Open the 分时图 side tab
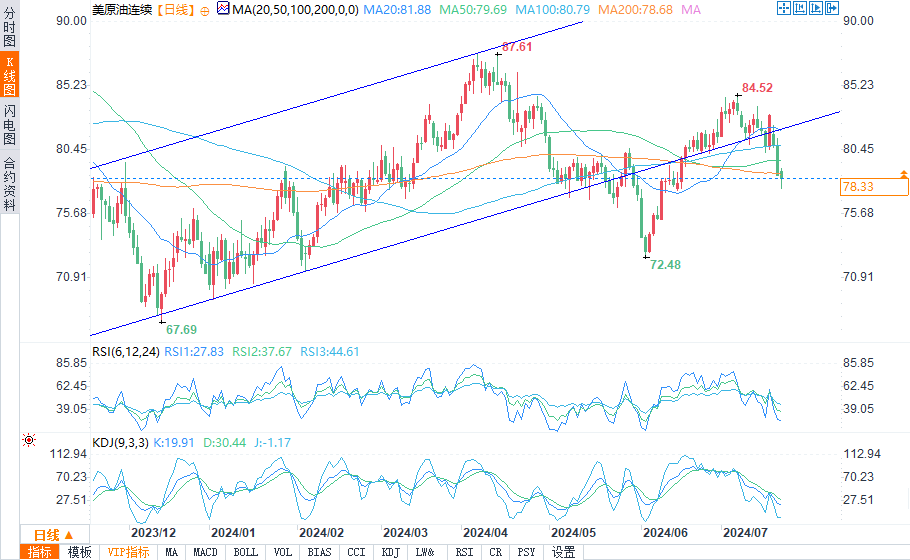This screenshot has width=910, height=560. (9, 27)
